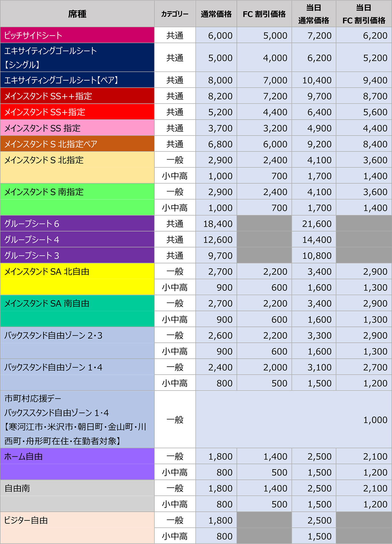Select the yellow メインスタンド SA 北自由 cell
392x544 pixels.
coord(77,279)
